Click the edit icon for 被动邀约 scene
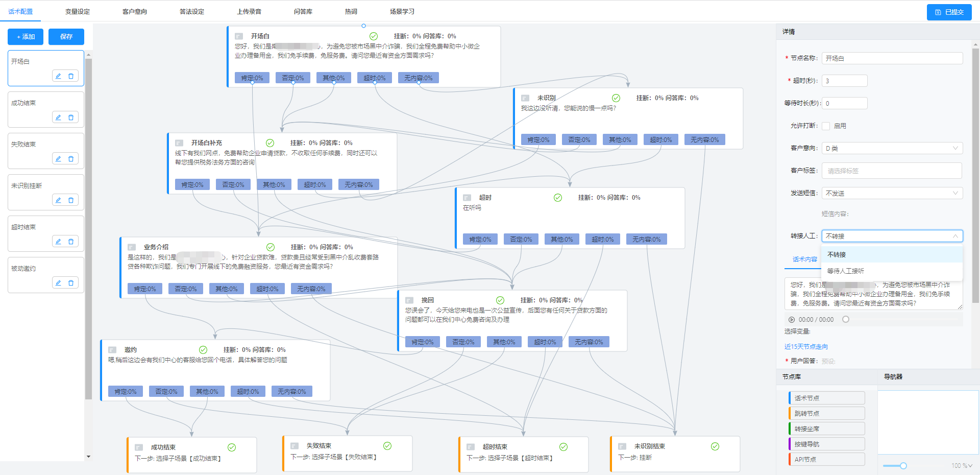This screenshot has height=475, width=980. click(58, 283)
